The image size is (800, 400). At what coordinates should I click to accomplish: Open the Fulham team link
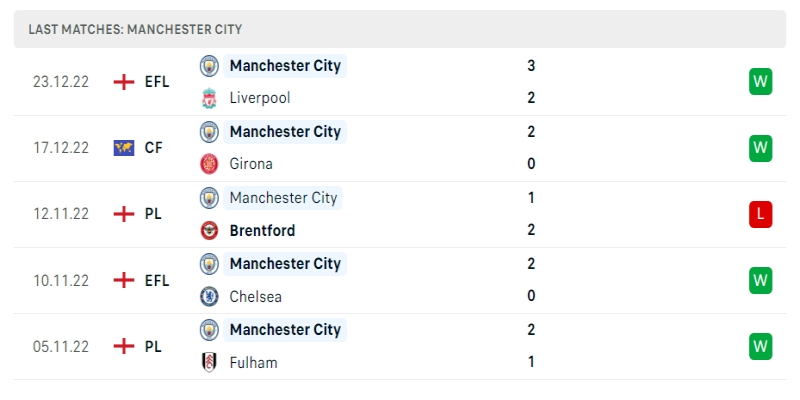coord(253,362)
